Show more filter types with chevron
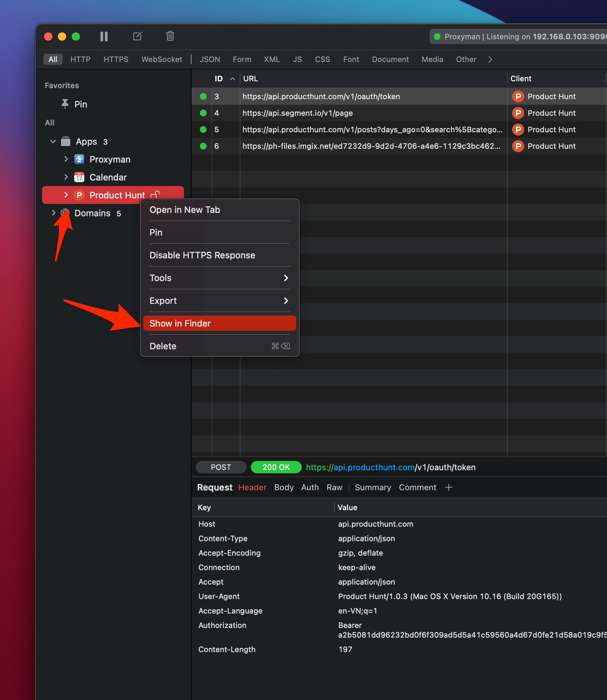The image size is (607, 700). 490,60
